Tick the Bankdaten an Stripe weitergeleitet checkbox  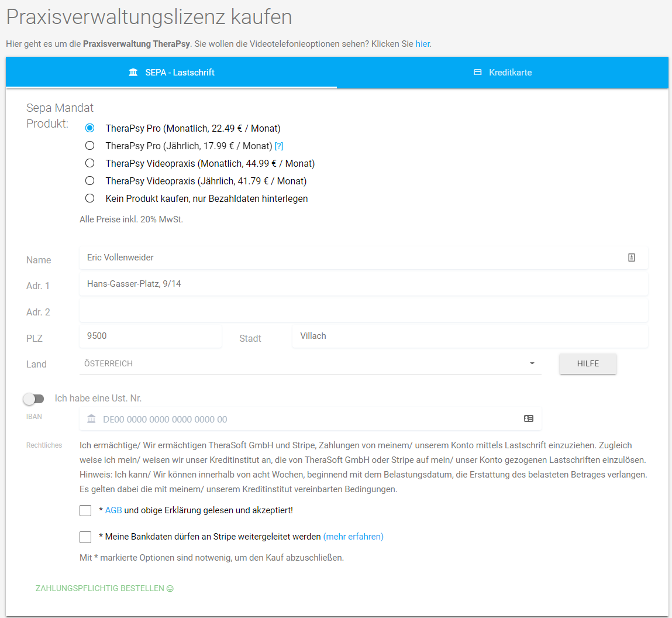85,537
